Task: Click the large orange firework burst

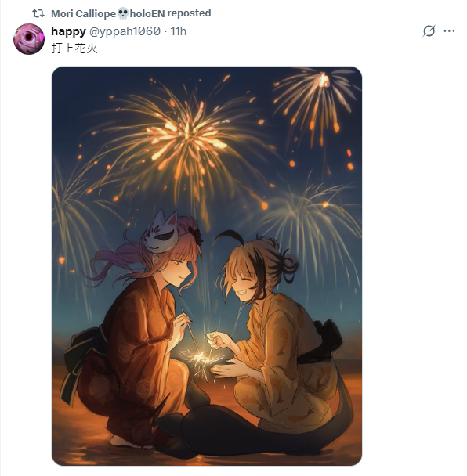Action: 187,135
